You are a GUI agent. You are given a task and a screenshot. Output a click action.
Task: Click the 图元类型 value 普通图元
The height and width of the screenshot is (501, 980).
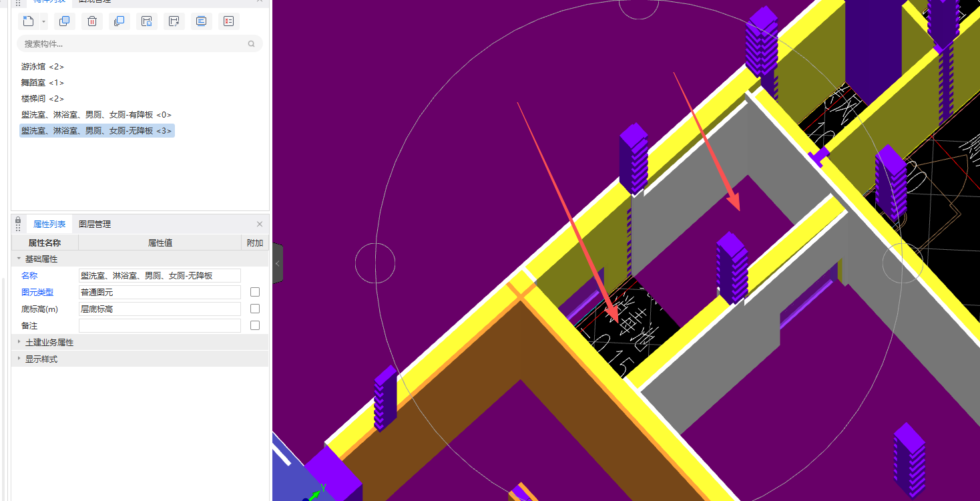tap(160, 292)
